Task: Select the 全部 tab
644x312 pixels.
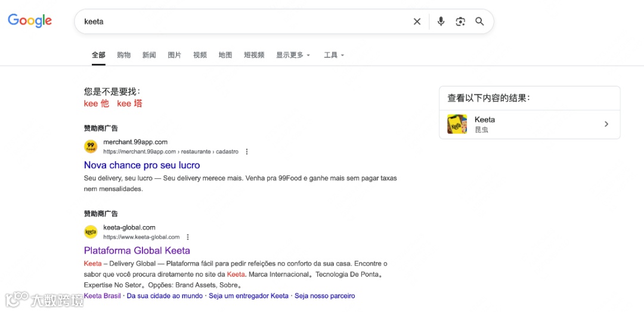Action: click(x=98, y=55)
